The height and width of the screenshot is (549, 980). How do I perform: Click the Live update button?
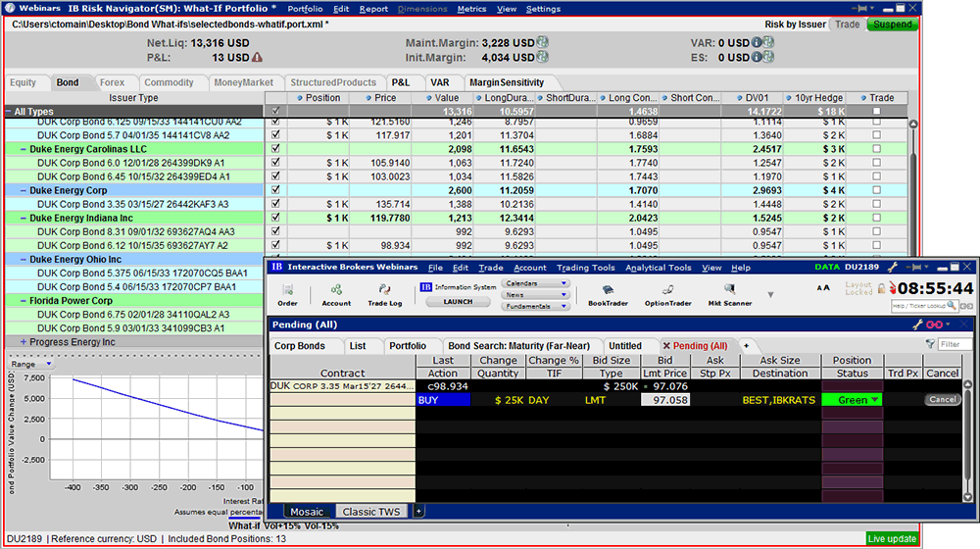892,538
